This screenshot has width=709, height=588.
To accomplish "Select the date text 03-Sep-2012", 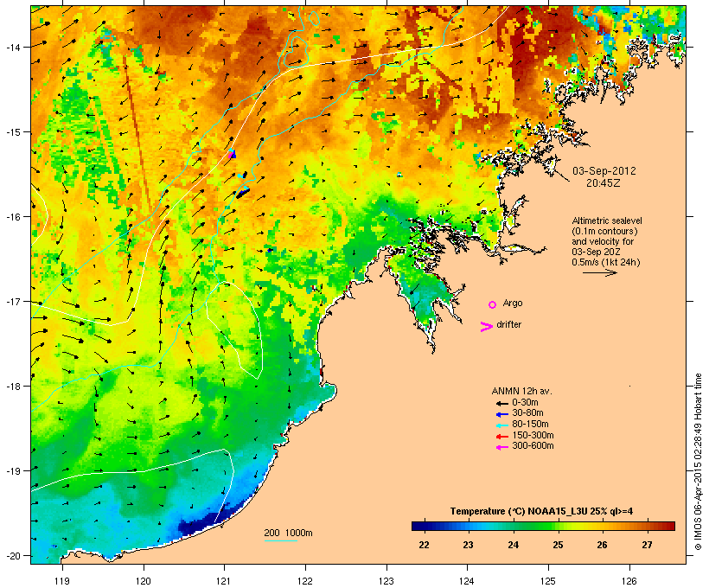I will click(x=604, y=171).
